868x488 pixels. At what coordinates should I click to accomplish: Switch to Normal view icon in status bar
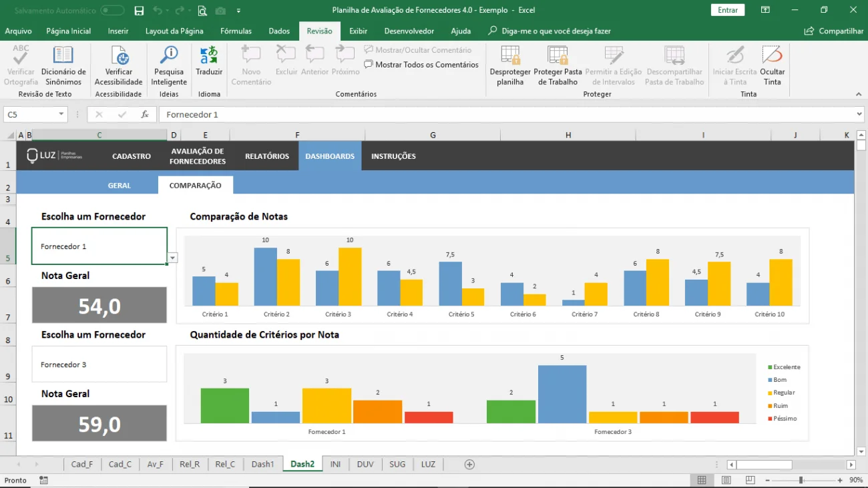point(702,480)
